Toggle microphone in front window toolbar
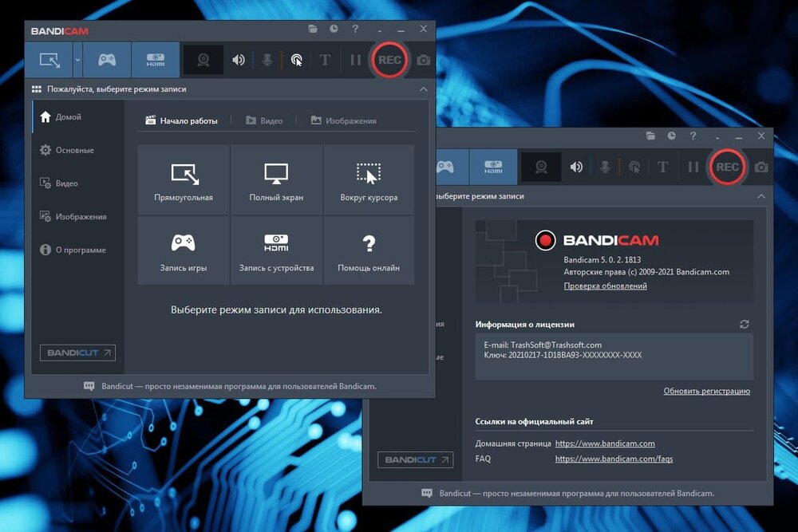This screenshot has height=532, width=798. point(267,60)
